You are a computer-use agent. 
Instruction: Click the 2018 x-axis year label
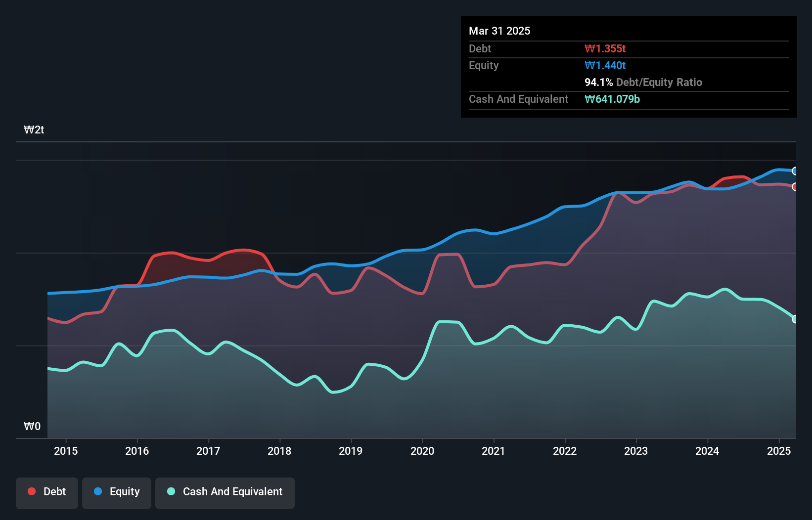[279, 451]
